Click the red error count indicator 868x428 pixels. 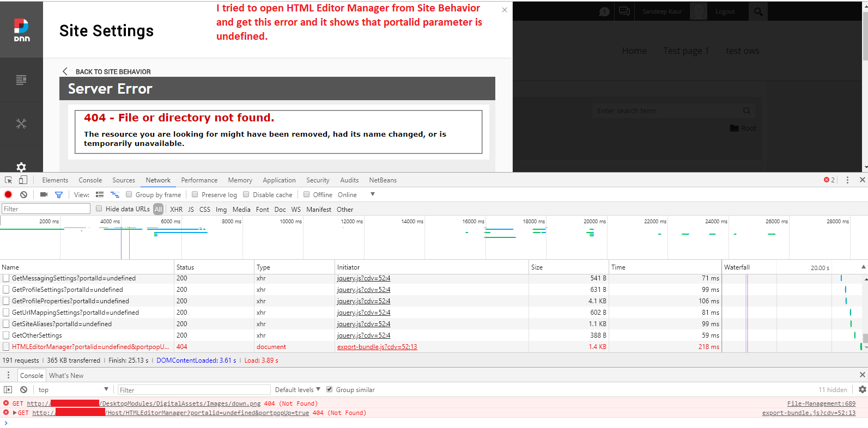tap(829, 180)
